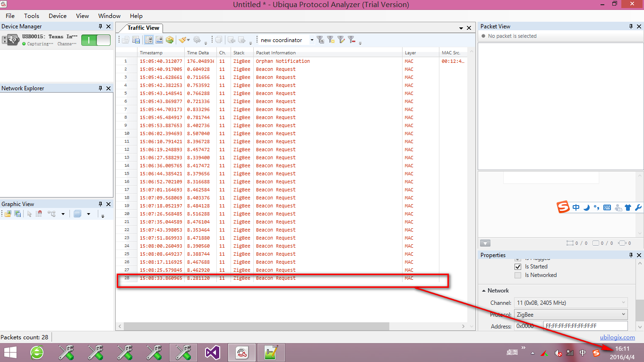The height and width of the screenshot is (362, 644).
Task: Click the add new filter funnel icon
Action: pyautogui.click(x=331, y=40)
